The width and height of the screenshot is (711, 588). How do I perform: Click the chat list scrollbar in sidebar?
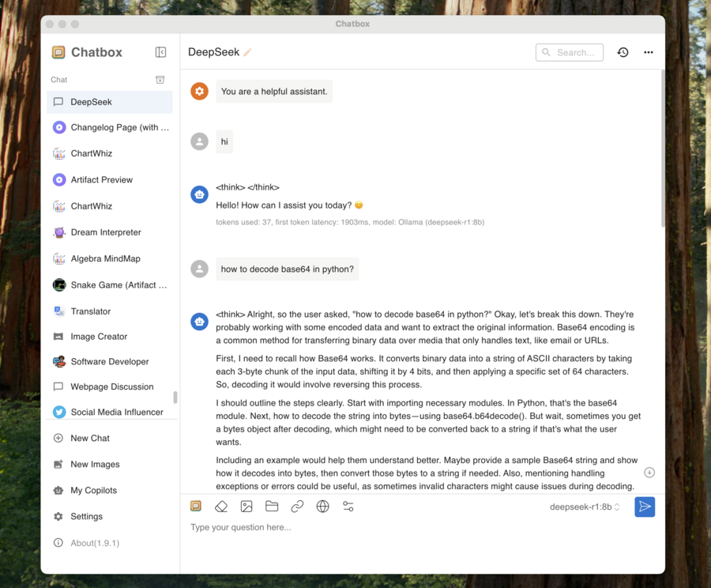coord(175,397)
